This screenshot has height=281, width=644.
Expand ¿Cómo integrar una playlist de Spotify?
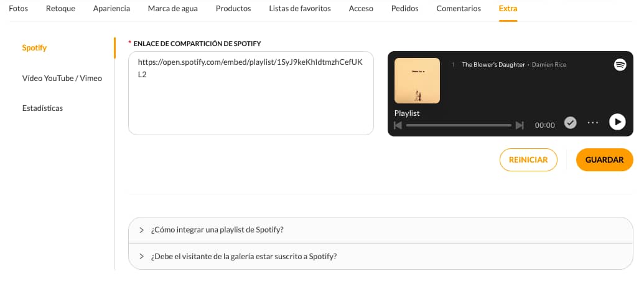(380, 230)
